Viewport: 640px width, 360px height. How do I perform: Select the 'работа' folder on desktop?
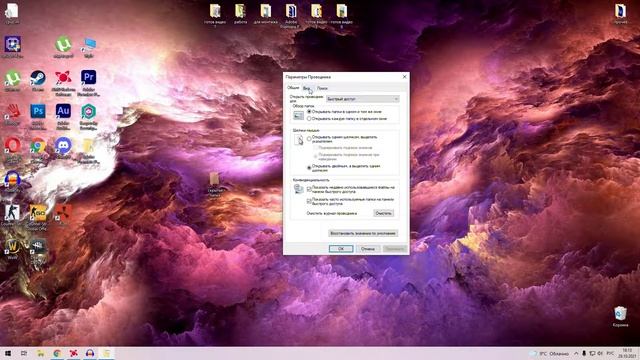coord(240,13)
